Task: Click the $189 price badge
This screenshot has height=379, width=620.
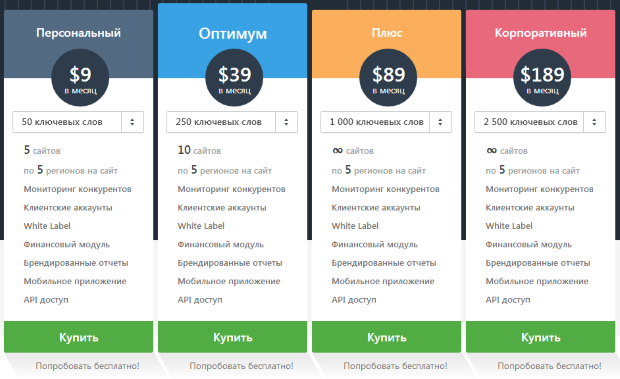Action: (542, 77)
